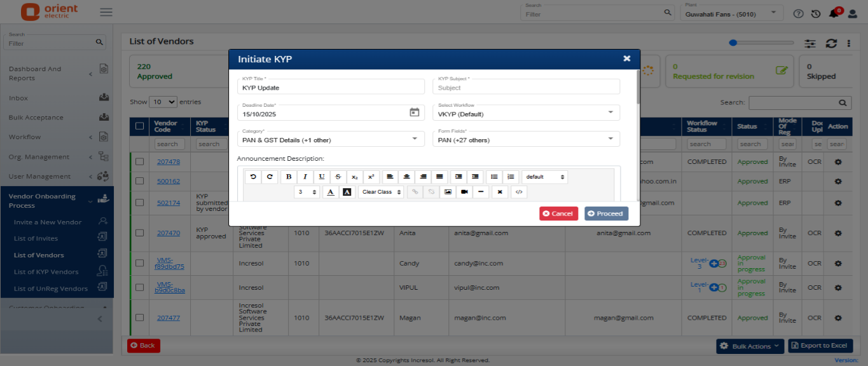Viewport: 868px width, 366px height.
Task: Apply strikethrough in the description editor
Action: [338, 177]
